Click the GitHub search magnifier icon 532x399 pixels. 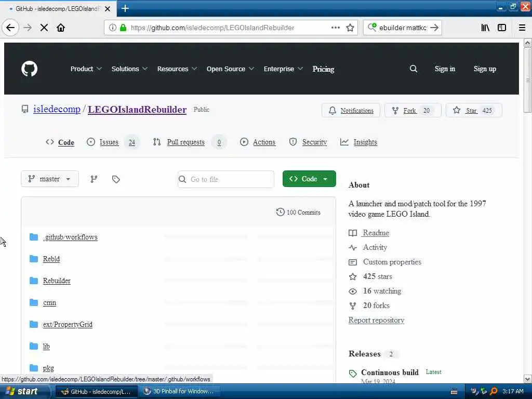tap(413, 69)
